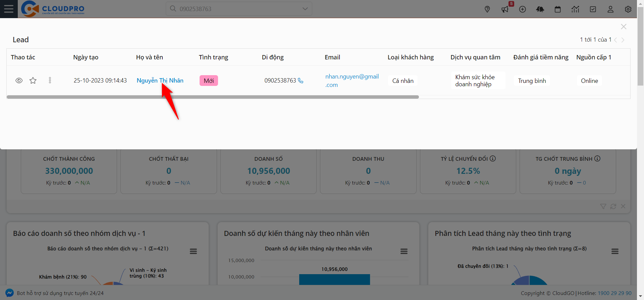Click the Loại khách hàng column header
Viewport: 644px width, 300px height.
pyautogui.click(x=411, y=57)
